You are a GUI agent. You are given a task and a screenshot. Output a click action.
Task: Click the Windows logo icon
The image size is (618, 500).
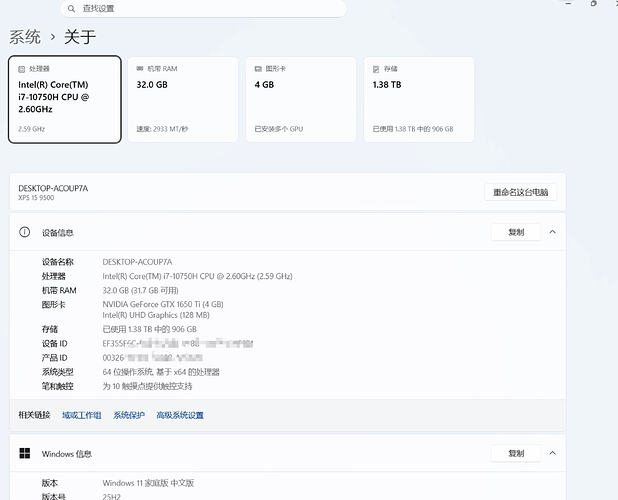pyautogui.click(x=25, y=454)
